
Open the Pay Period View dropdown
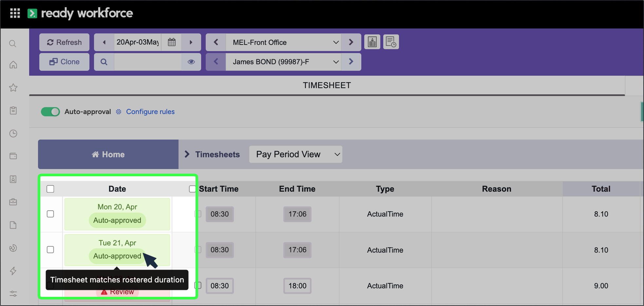tap(295, 154)
